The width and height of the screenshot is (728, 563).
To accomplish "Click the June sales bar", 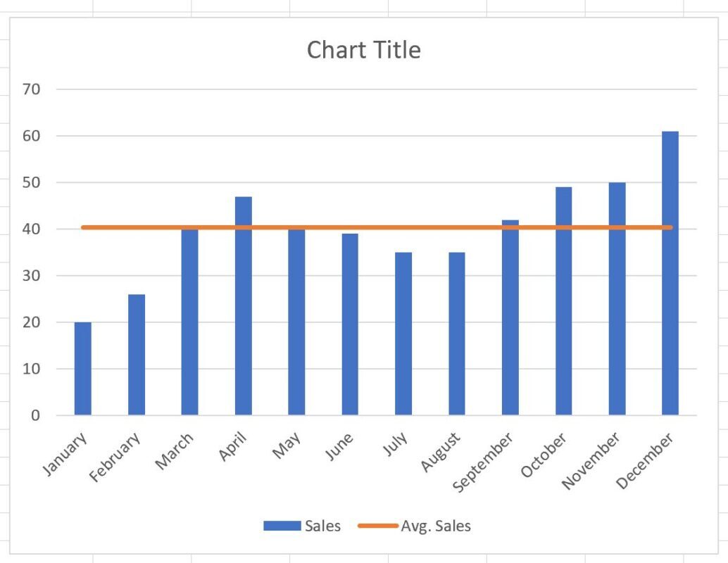I will click(350, 324).
